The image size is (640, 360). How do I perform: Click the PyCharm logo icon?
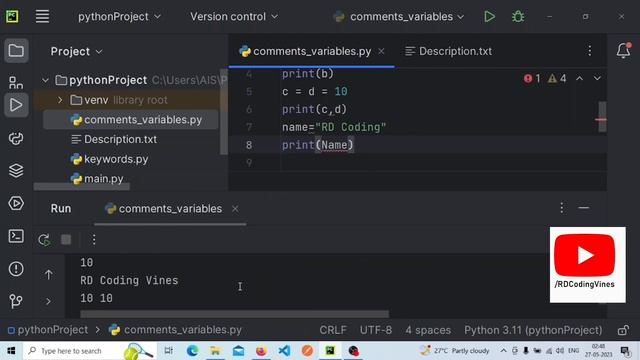12,17
